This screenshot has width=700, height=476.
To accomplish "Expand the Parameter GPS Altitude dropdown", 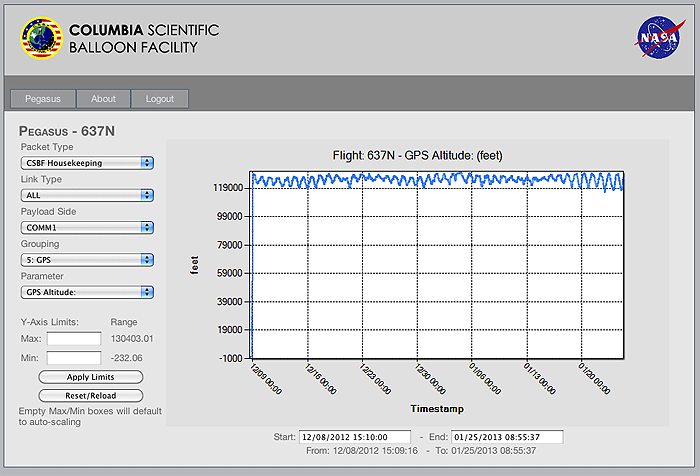I will coord(86,292).
